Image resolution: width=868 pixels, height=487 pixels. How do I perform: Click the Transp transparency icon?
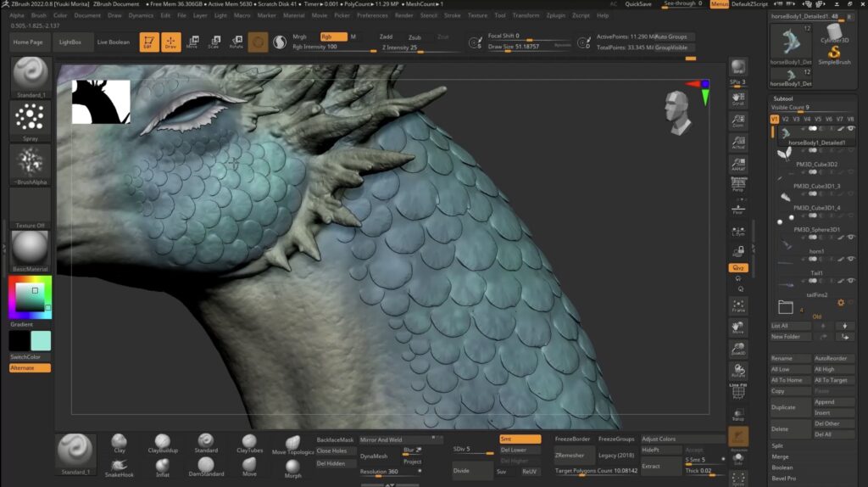[738, 414]
